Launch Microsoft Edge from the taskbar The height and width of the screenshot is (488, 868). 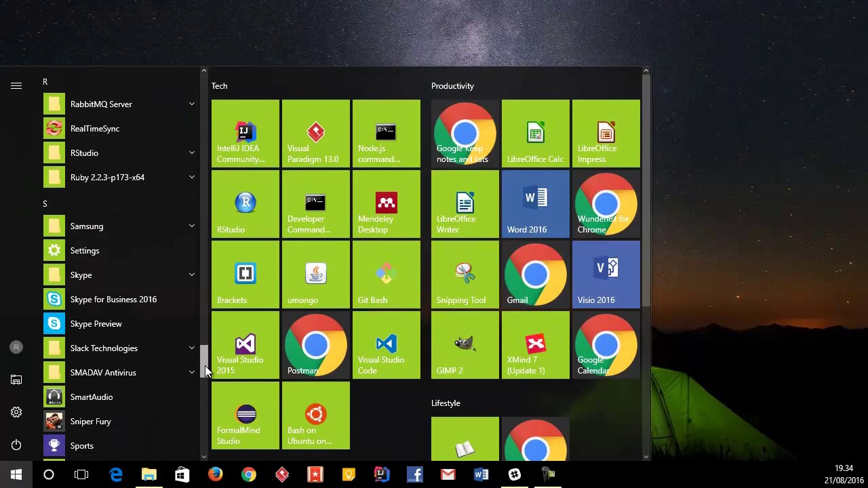click(116, 474)
